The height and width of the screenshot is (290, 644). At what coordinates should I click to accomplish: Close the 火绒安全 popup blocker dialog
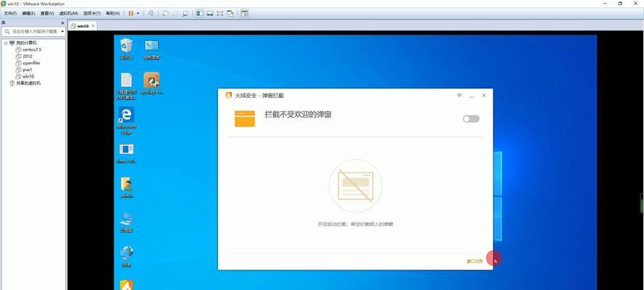click(x=484, y=95)
